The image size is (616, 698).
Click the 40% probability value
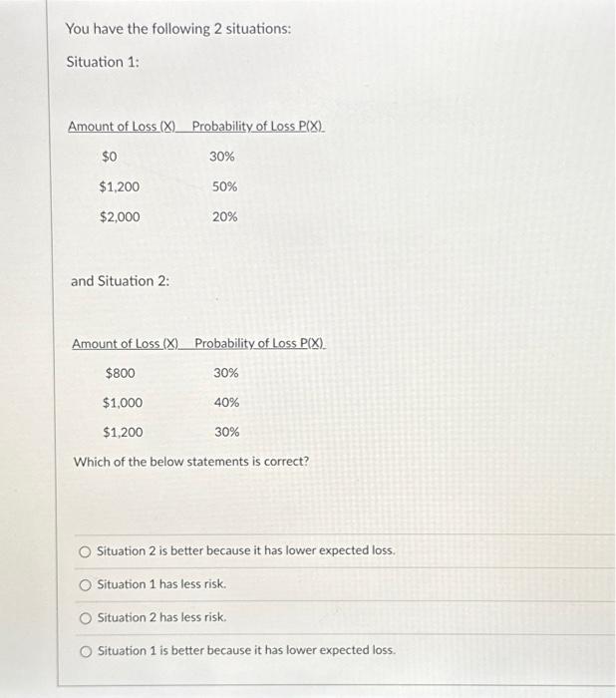226,403
